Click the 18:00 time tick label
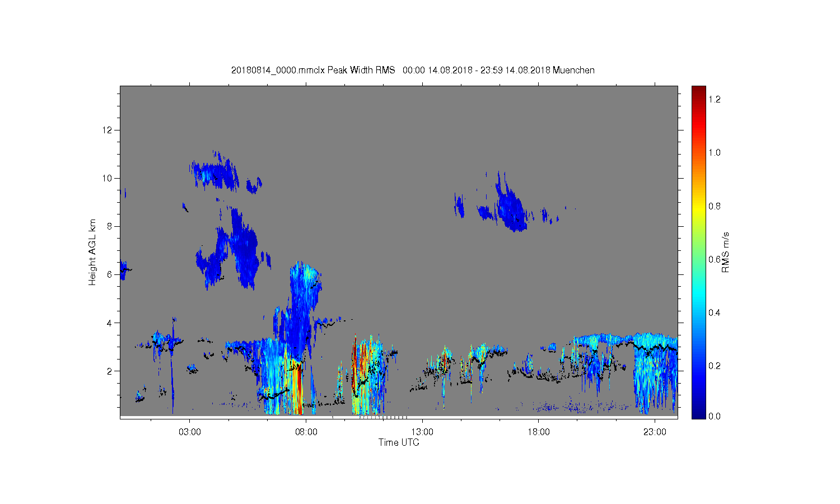 coord(538,432)
